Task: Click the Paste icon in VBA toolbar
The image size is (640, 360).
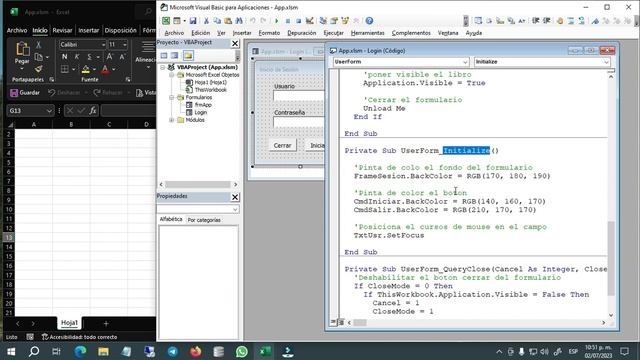Action: click(x=228, y=20)
